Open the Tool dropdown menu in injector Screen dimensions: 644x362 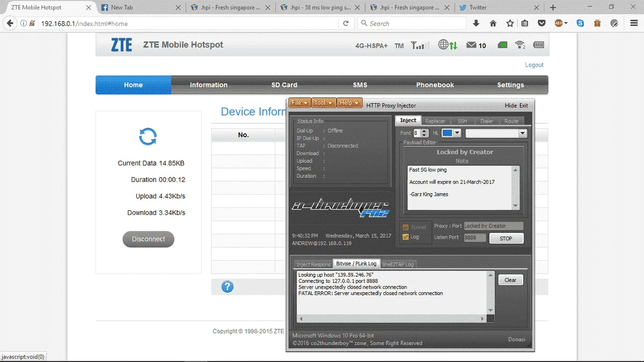pyautogui.click(x=324, y=102)
